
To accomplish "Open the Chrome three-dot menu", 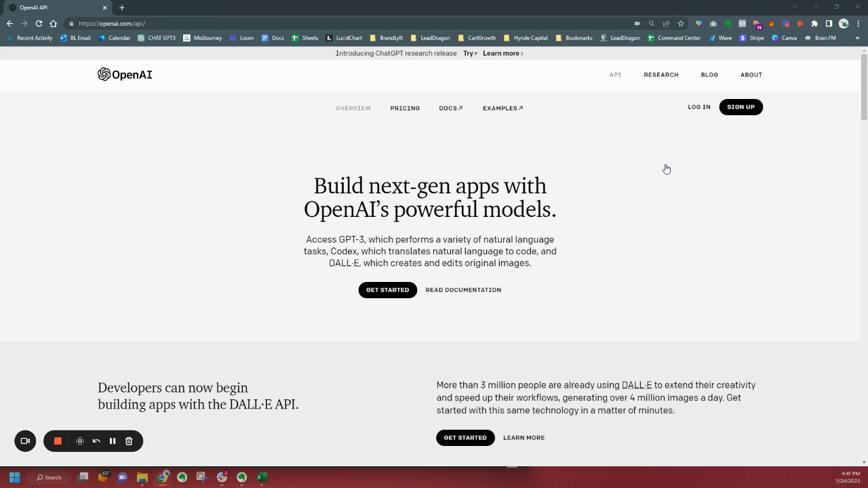I will 858,23.
